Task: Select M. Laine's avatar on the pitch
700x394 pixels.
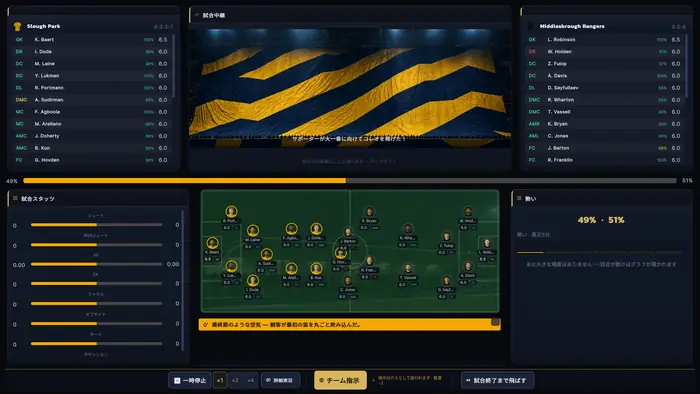Action: (x=253, y=231)
